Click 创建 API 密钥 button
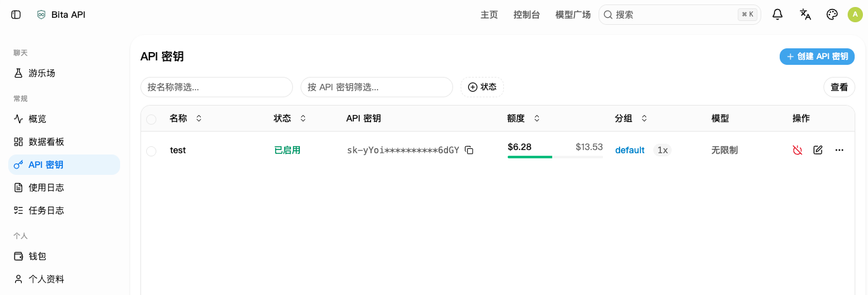Image resolution: width=868 pixels, height=295 pixels. pos(817,57)
